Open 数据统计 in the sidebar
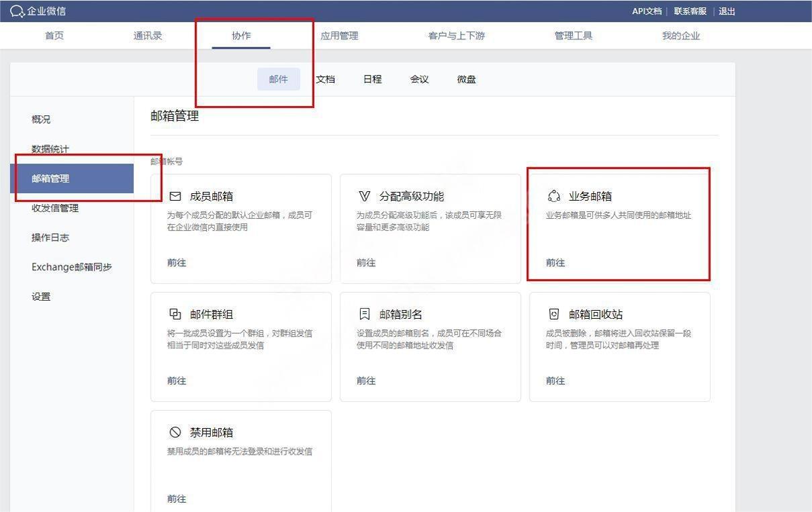Image resolution: width=812 pixels, height=512 pixels. [50, 149]
